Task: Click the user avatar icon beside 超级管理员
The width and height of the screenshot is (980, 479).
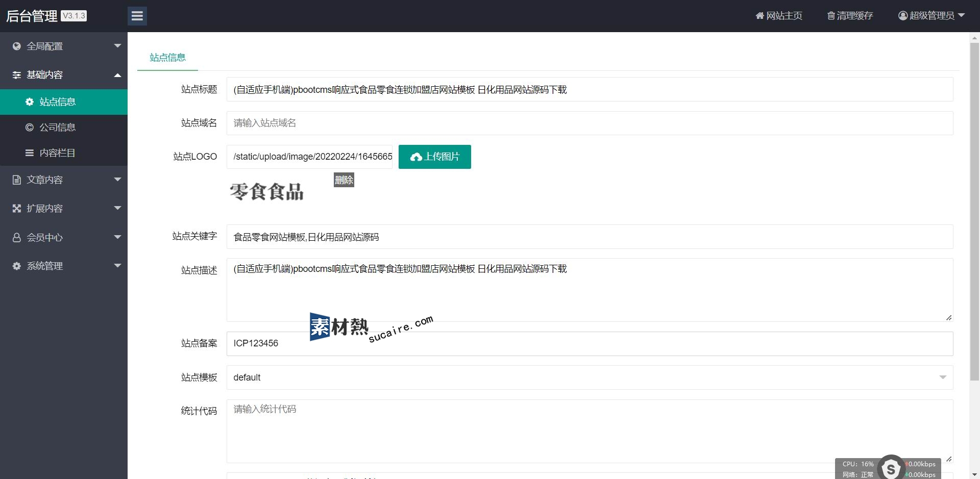Action: (x=903, y=16)
